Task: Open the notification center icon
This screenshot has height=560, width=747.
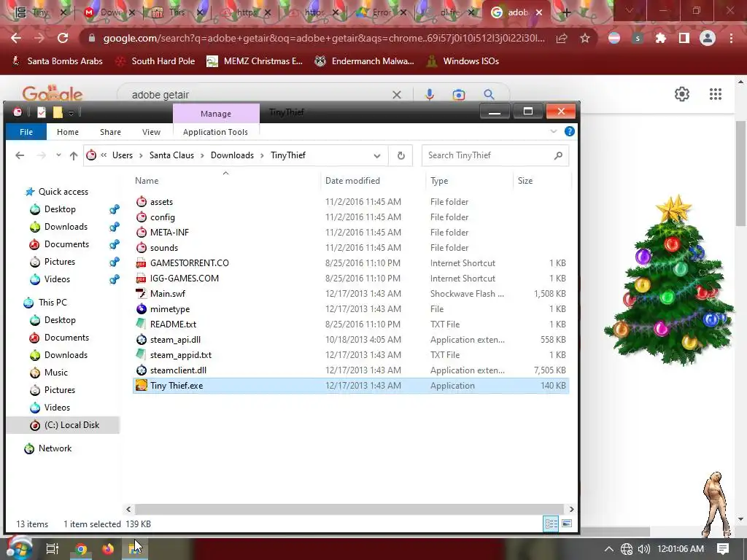Action: pos(723,549)
